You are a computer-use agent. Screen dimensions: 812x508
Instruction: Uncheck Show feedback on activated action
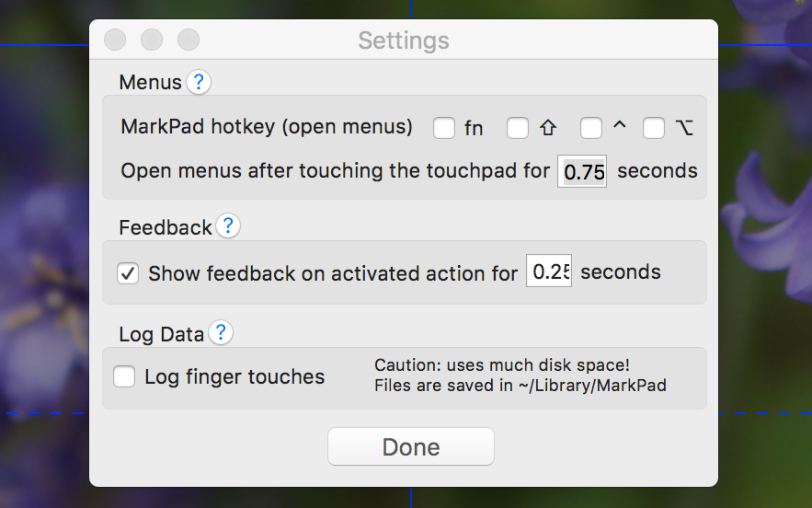tap(129, 273)
